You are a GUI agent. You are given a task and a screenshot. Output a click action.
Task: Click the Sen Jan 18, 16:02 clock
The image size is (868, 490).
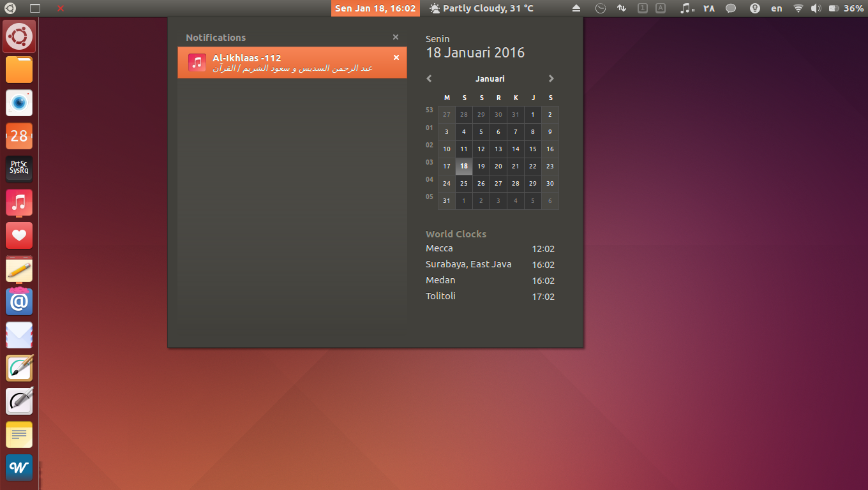(375, 8)
